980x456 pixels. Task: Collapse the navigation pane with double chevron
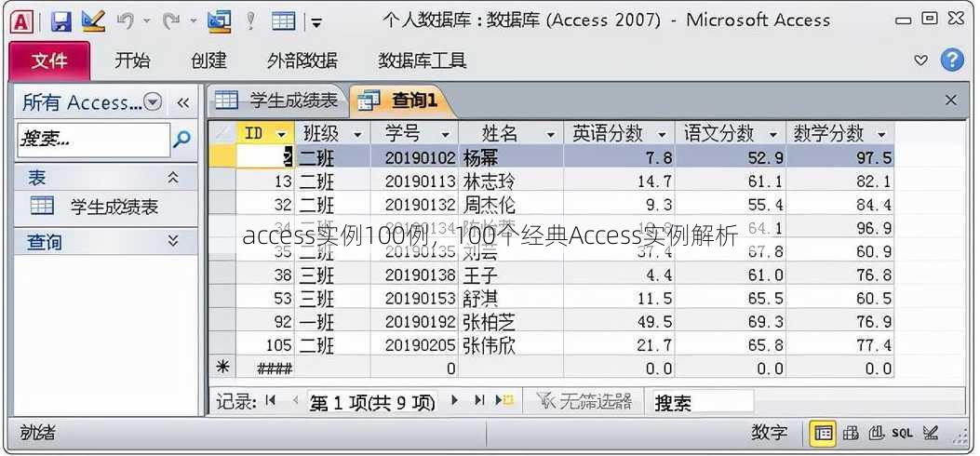[x=182, y=102]
